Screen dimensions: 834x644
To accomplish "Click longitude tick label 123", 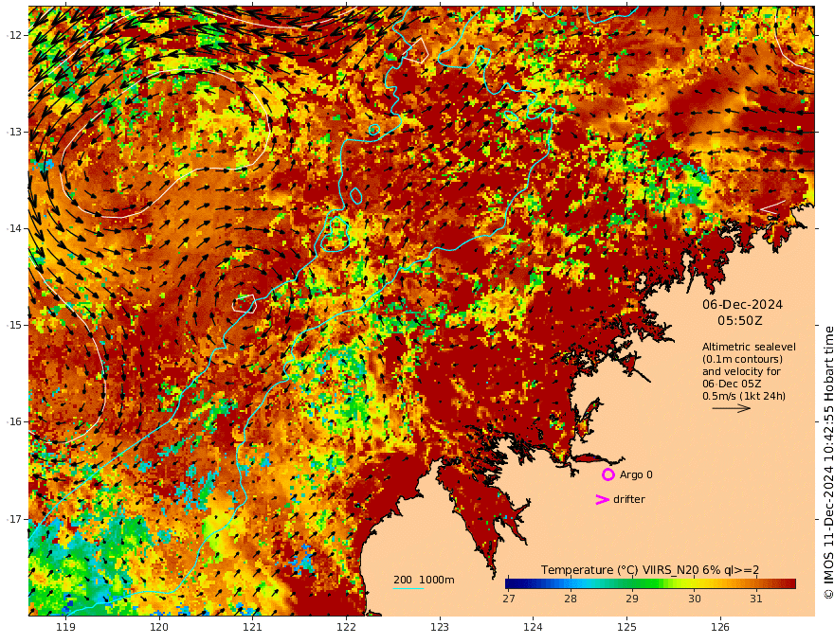I will click(x=440, y=627).
